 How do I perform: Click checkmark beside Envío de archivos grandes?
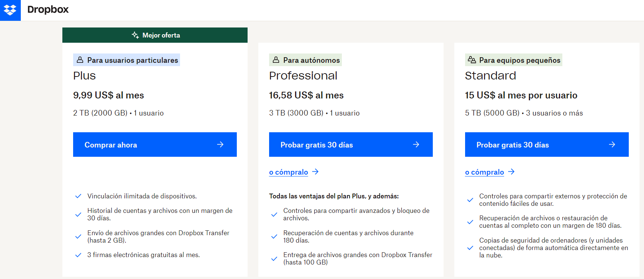(x=78, y=237)
